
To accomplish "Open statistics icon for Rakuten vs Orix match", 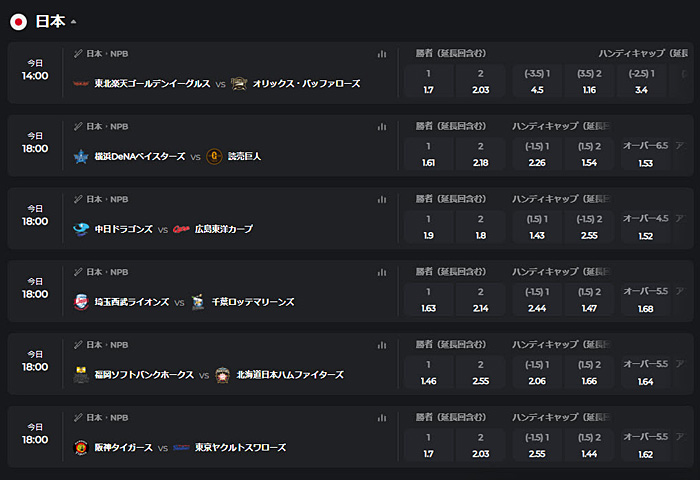I will pos(382,54).
